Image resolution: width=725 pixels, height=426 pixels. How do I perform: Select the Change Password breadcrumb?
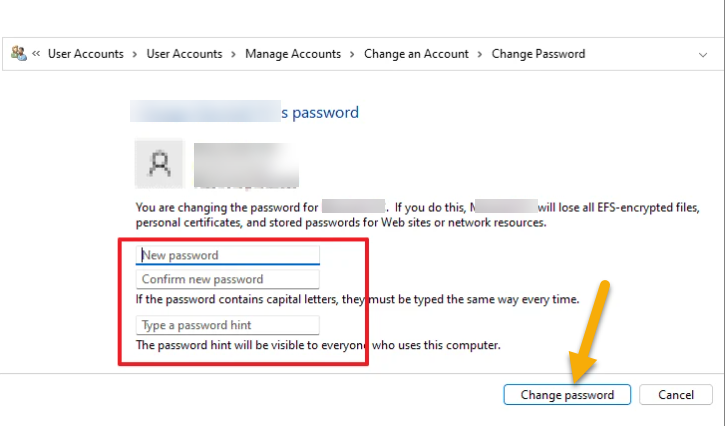coord(538,54)
